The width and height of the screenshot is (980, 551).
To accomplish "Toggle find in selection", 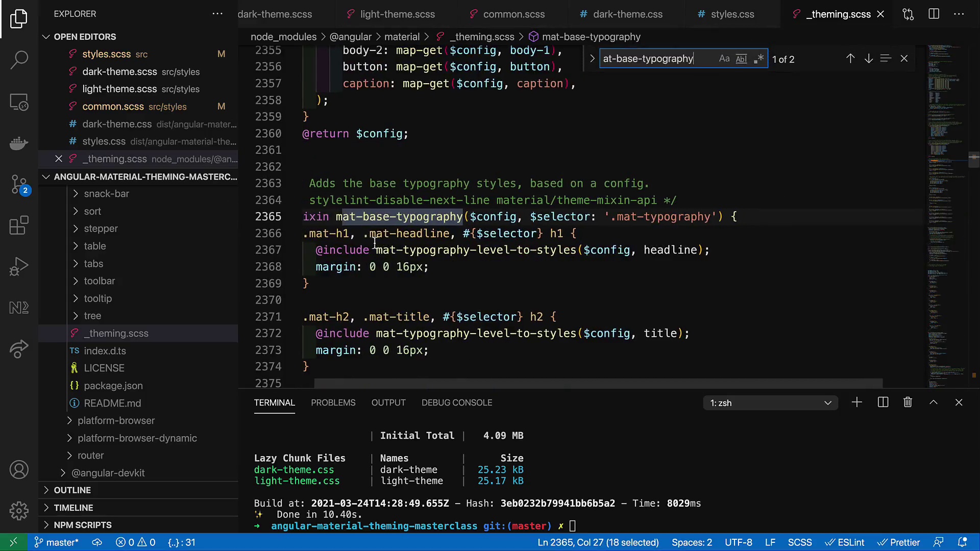I will tap(886, 59).
